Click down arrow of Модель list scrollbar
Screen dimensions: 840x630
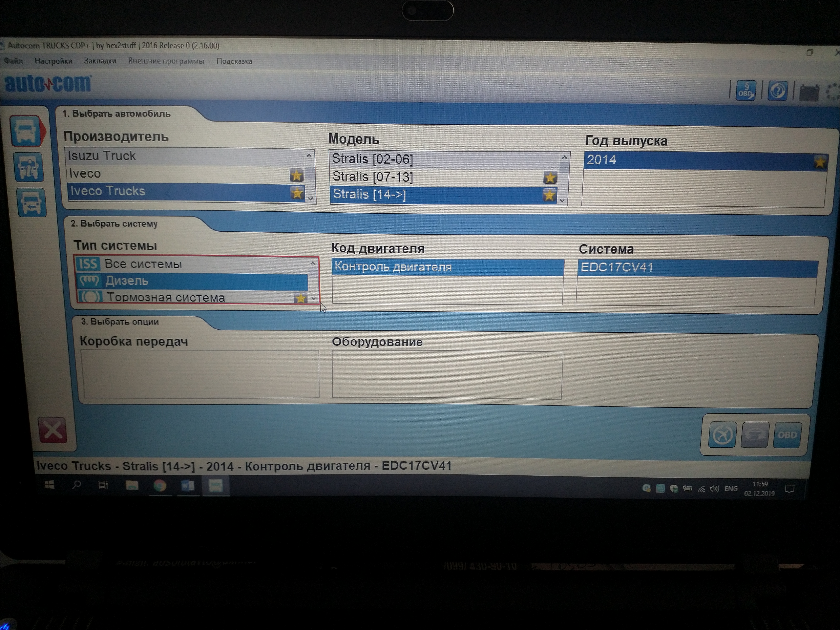coord(562,200)
